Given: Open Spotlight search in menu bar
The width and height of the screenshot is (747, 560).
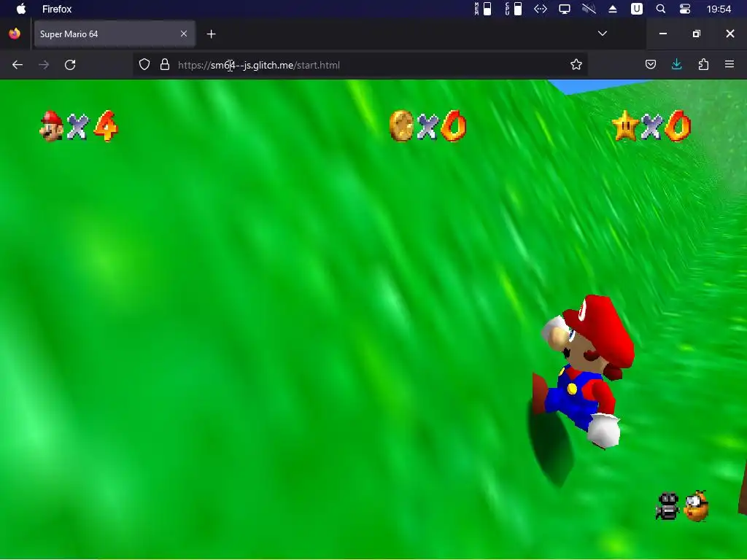Looking at the screenshot, I should click(x=661, y=9).
